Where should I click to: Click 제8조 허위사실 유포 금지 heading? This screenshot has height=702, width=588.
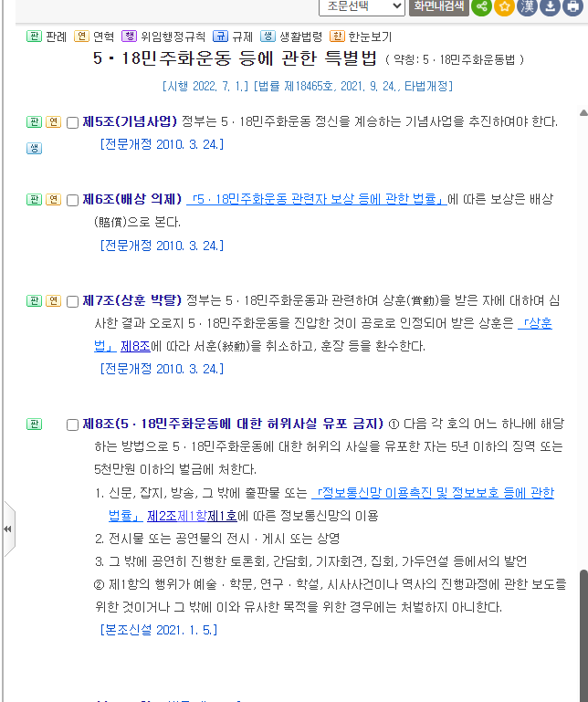pos(233,424)
